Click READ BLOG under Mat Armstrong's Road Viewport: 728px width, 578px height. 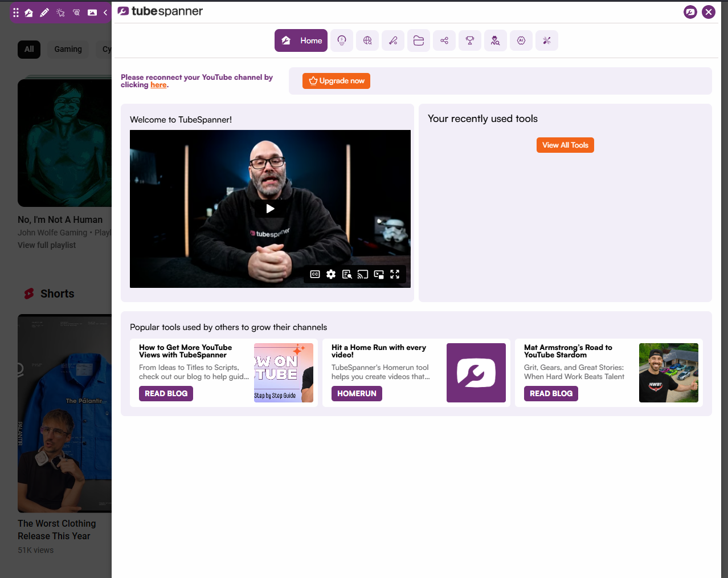click(x=551, y=393)
